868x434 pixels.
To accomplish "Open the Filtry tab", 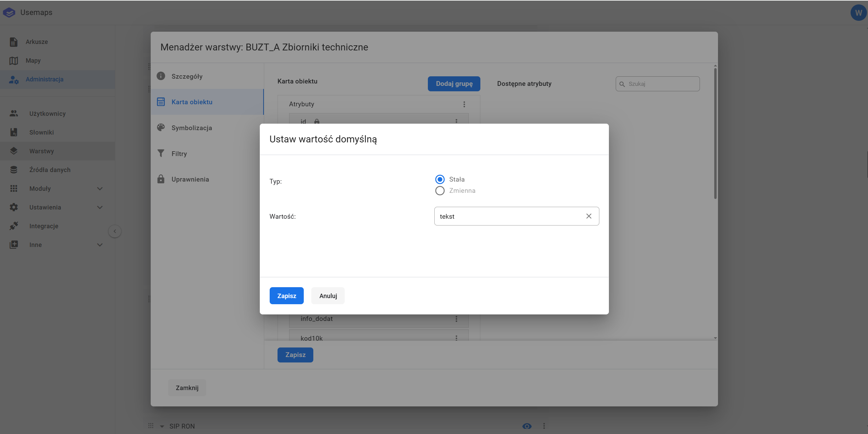I will [x=179, y=154].
